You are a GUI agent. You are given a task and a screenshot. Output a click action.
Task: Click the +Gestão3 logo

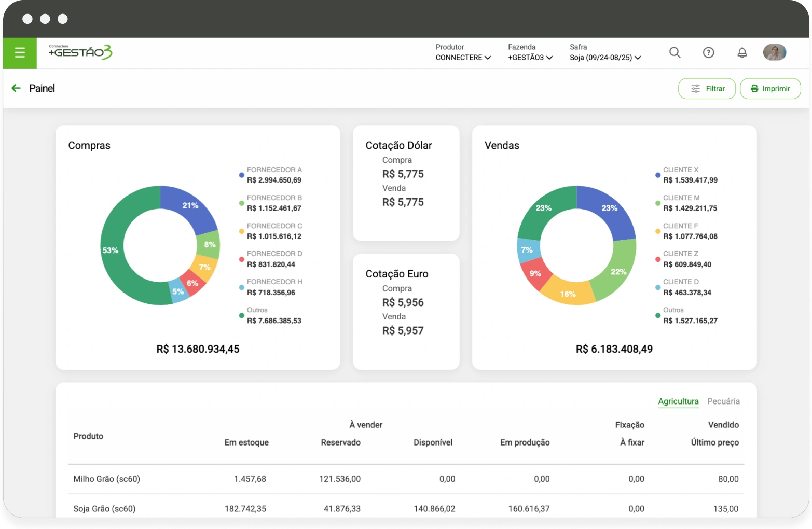pyautogui.click(x=80, y=52)
